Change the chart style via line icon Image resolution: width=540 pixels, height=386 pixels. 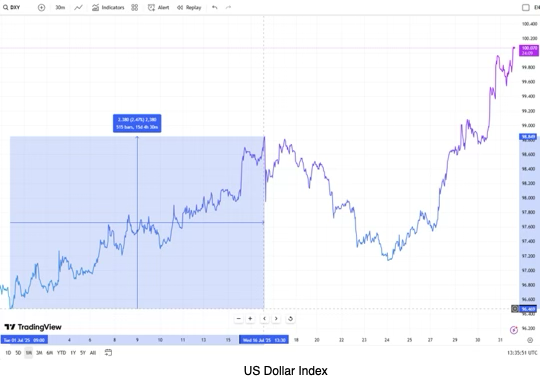click(79, 8)
